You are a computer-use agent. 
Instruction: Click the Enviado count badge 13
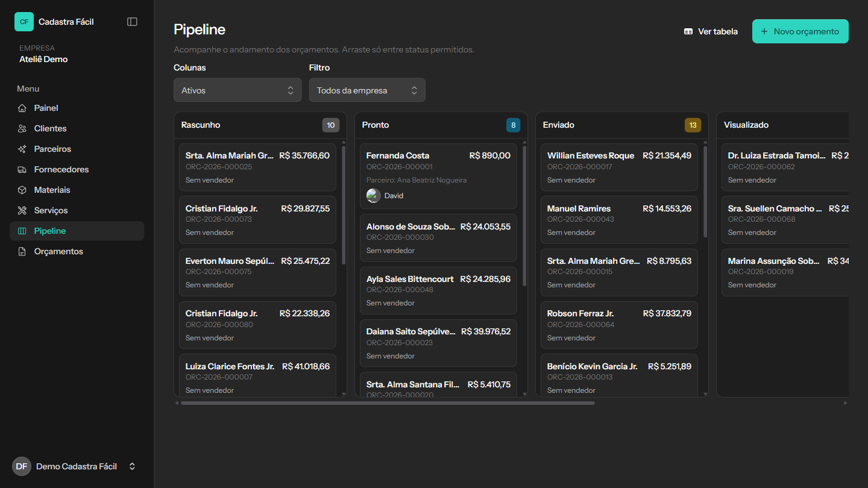[x=693, y=125]
